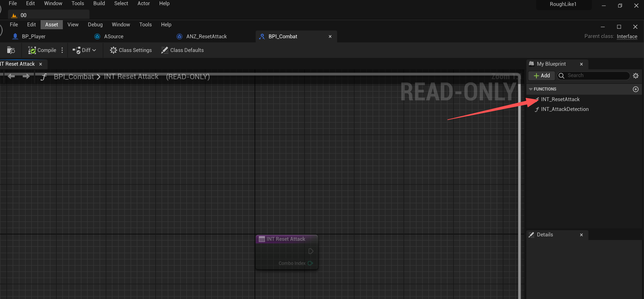Open the Interface parent class link
The width and height of the screenshot is (644, 299).
click(627, 36)
